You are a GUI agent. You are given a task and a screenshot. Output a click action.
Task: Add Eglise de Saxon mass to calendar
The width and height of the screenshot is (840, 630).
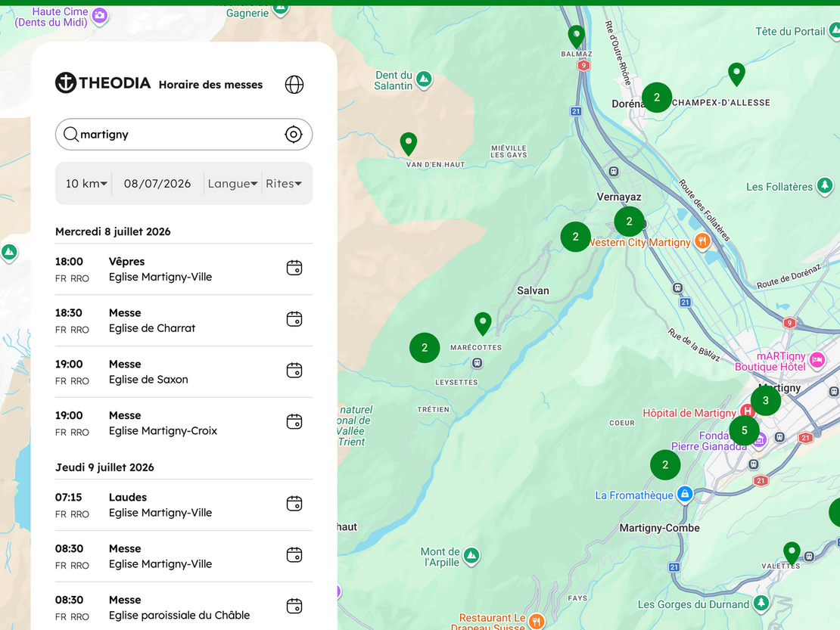click(294, 371)
